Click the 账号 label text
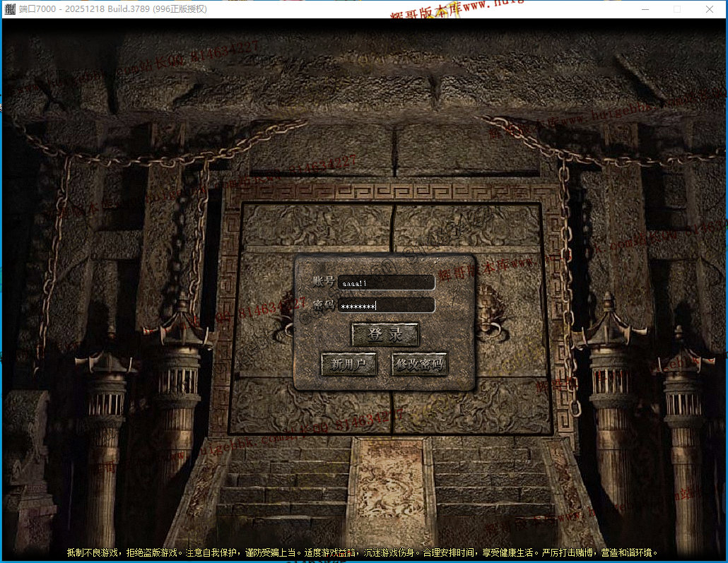This screenshot has width=728, height=563. 324,281
